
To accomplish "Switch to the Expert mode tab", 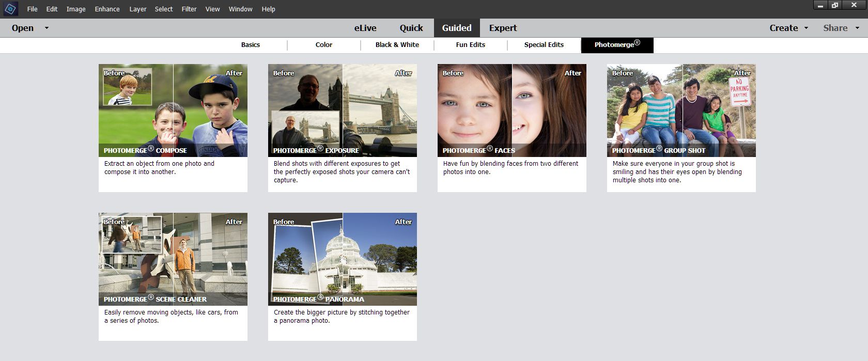I will [x=503, y=28].
